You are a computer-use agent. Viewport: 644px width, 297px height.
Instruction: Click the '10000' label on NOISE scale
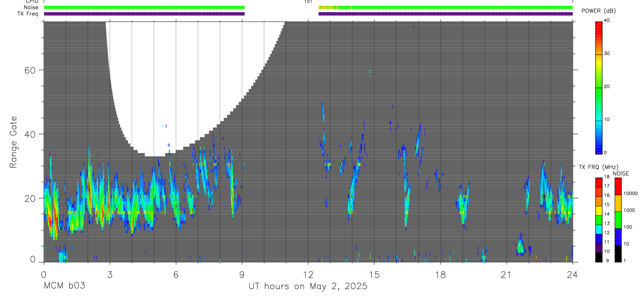(631, 194)
